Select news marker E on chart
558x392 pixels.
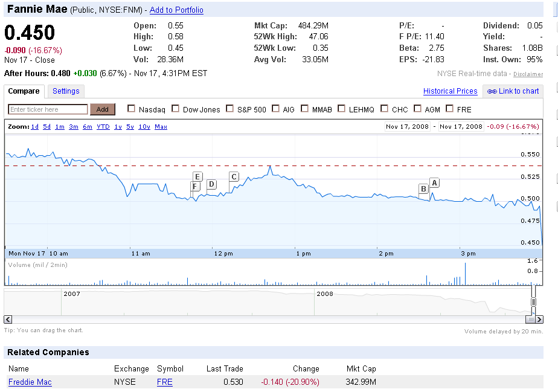197,176
